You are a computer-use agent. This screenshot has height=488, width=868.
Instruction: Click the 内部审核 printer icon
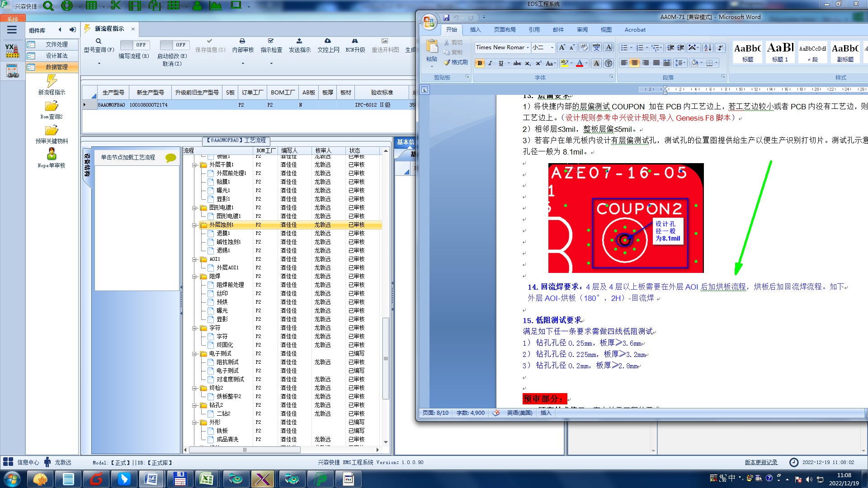[242, 41]
